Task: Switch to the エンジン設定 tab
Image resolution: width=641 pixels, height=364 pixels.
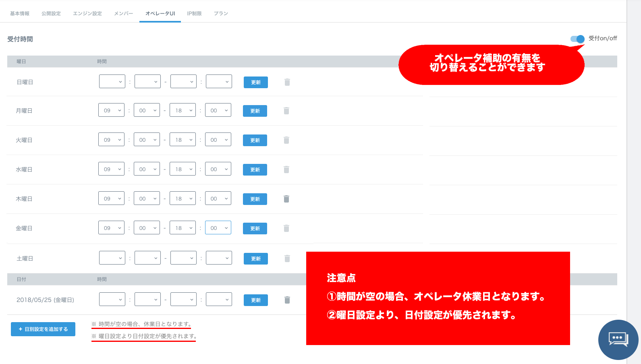Action: click(87, 14)
